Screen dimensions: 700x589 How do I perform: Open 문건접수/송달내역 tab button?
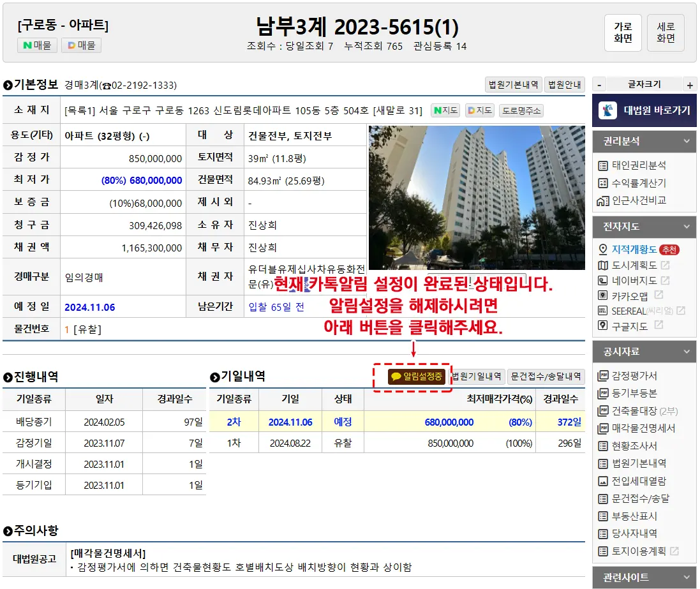(546, 377)
